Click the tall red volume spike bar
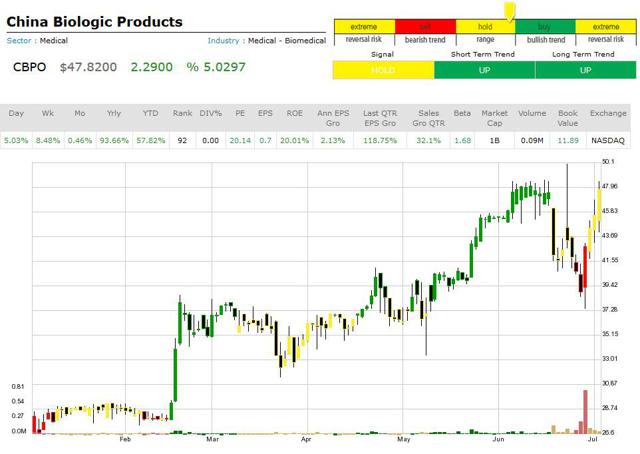The image size is (640, 454). pyautogui.click(x=585, y=412)
